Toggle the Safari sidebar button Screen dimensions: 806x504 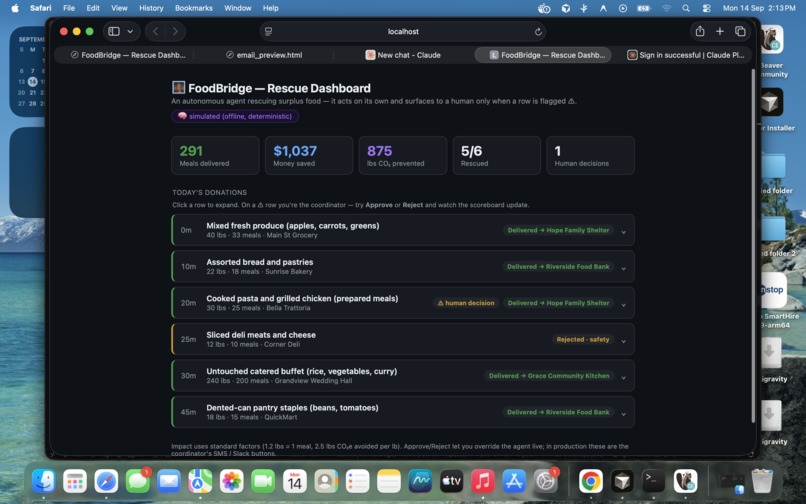click(114, 31)
